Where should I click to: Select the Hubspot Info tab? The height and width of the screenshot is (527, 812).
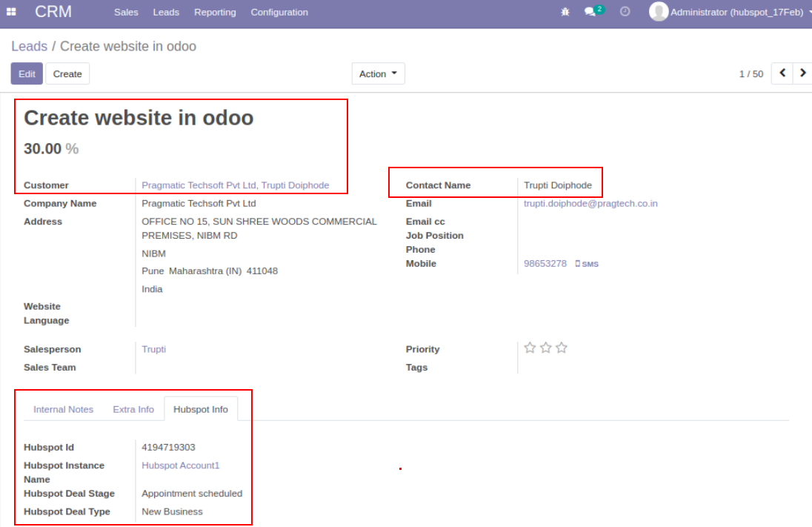tap(201, 409)
